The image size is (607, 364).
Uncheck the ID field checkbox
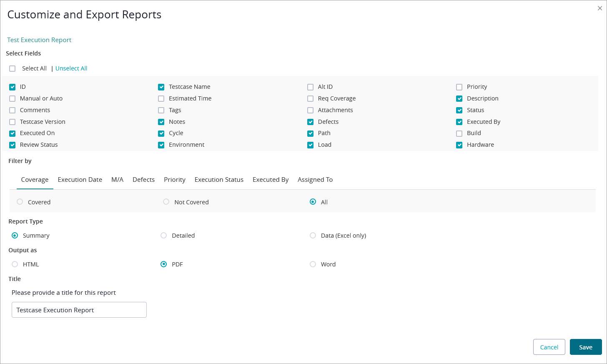[13, 87]
